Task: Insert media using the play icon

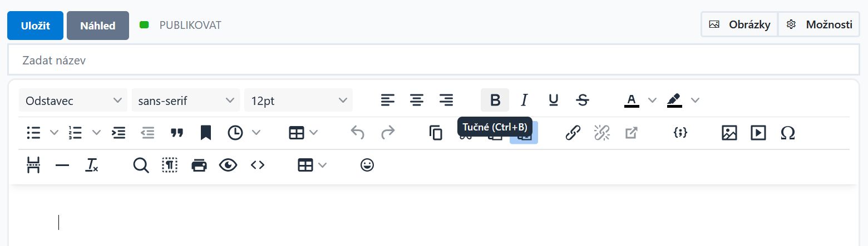Action: coord(758,133)
